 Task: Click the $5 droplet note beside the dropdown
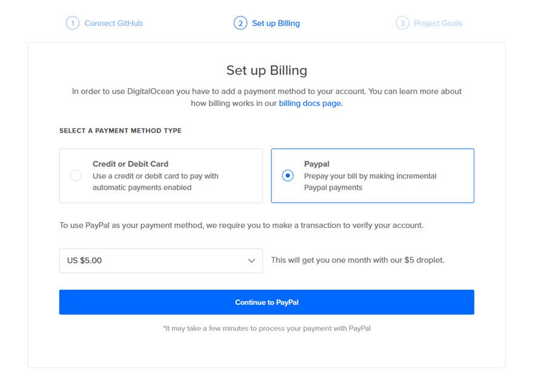(357, 260)
